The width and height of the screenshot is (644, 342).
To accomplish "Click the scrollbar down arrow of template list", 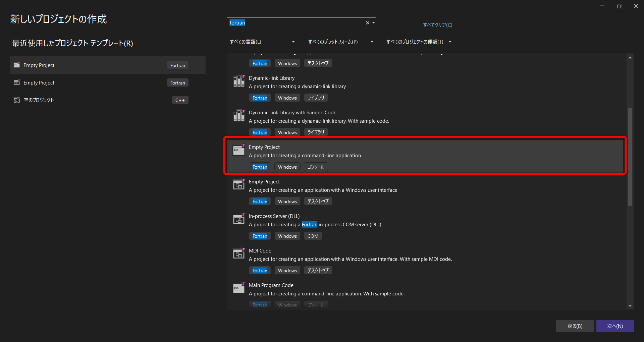I will pyautogui.click(x=630, y=306).
